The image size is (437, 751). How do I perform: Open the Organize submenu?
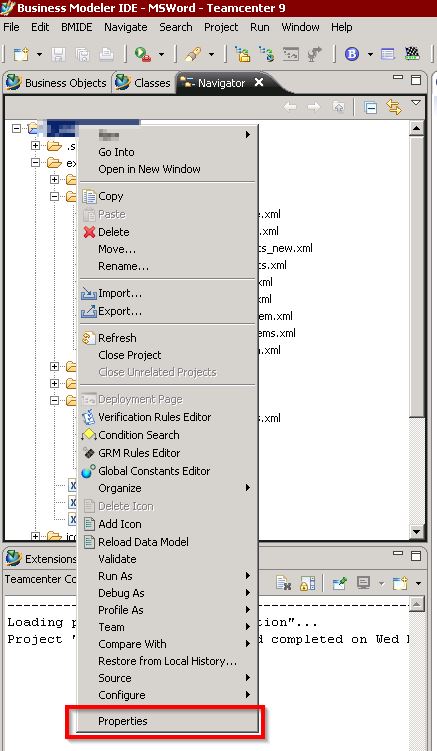[167, 489]
